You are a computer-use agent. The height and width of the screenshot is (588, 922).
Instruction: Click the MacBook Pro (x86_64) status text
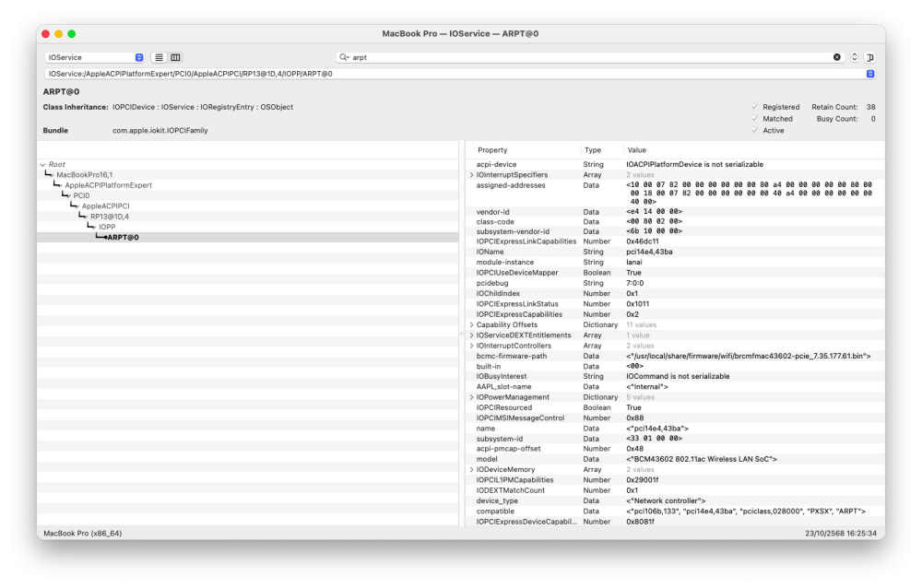pyautogui.click(x=82, y=534)
